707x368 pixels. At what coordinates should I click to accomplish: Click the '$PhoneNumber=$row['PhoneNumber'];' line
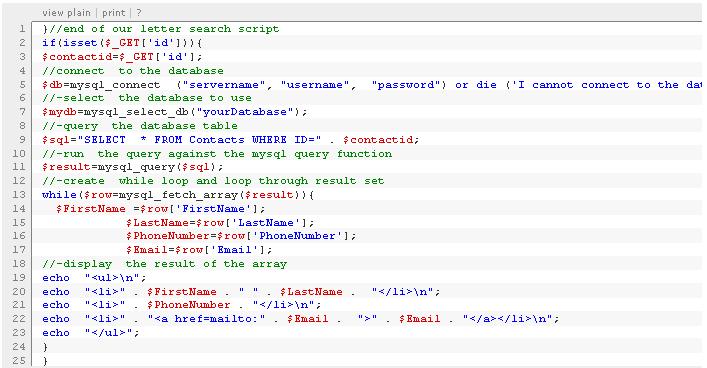tap(241, 236)
